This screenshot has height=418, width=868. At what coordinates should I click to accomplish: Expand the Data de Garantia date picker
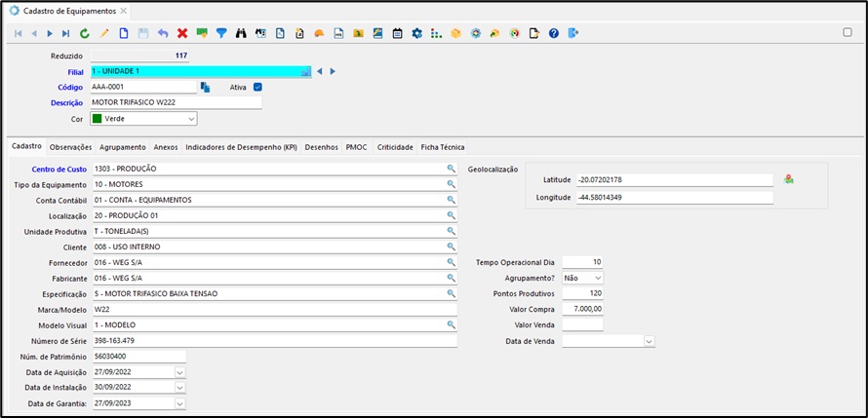[x=179, y=403]
